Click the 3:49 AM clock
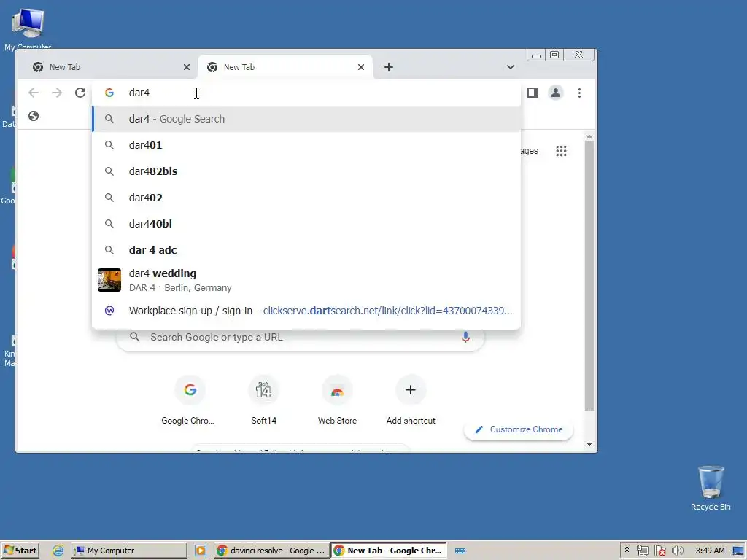The image size is (747, 560). tap(709, 551)
